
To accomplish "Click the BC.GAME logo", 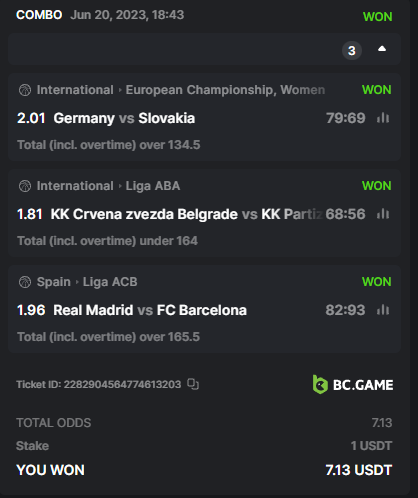I will tap(353, 385).
